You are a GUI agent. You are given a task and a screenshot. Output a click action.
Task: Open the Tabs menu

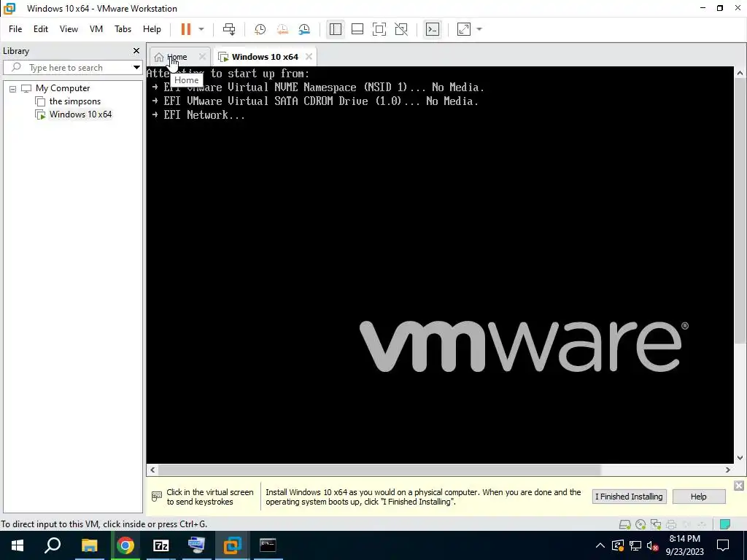tap(123, 29)
